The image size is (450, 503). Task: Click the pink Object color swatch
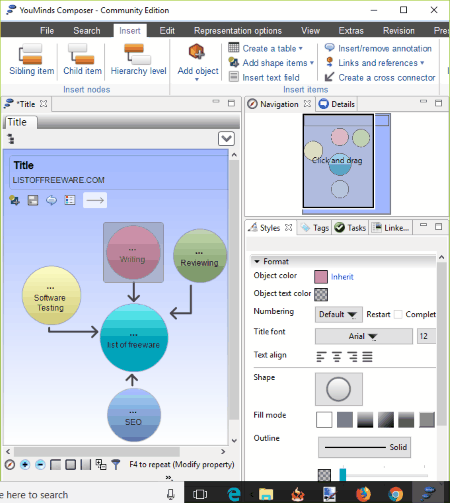click(321, 277)
